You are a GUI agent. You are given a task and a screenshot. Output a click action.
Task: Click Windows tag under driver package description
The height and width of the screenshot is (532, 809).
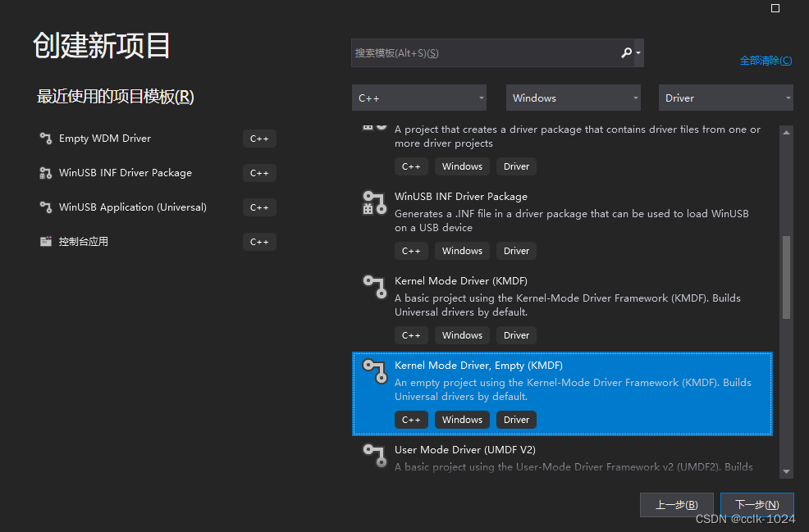click(462, 166)
